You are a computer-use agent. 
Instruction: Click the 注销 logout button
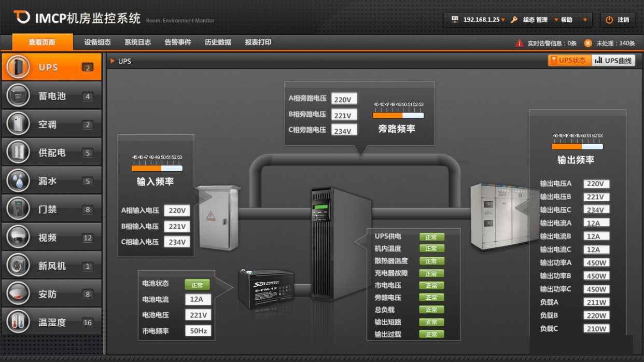[x=617, y=20]
